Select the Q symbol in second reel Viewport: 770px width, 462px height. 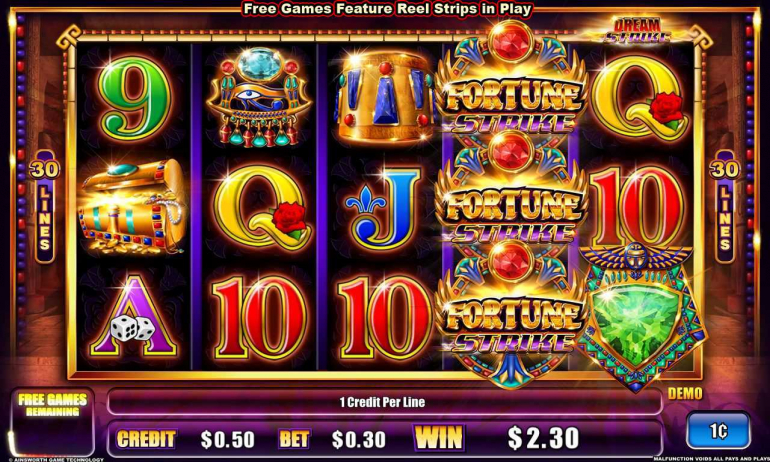click(x=261, y=208)
